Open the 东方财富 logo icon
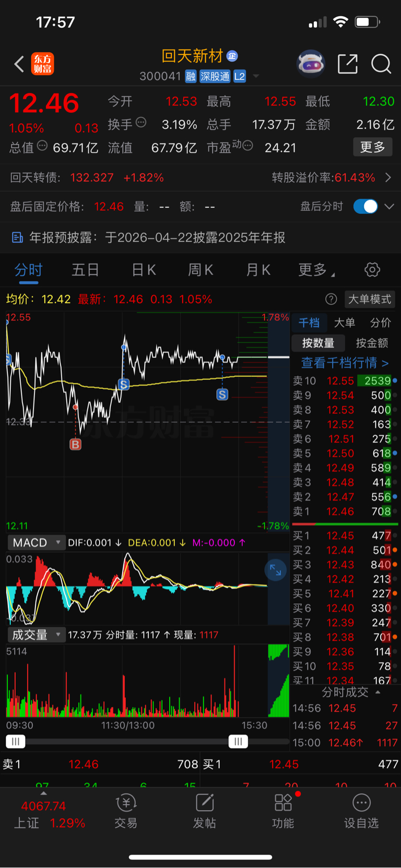 [43, 64]
